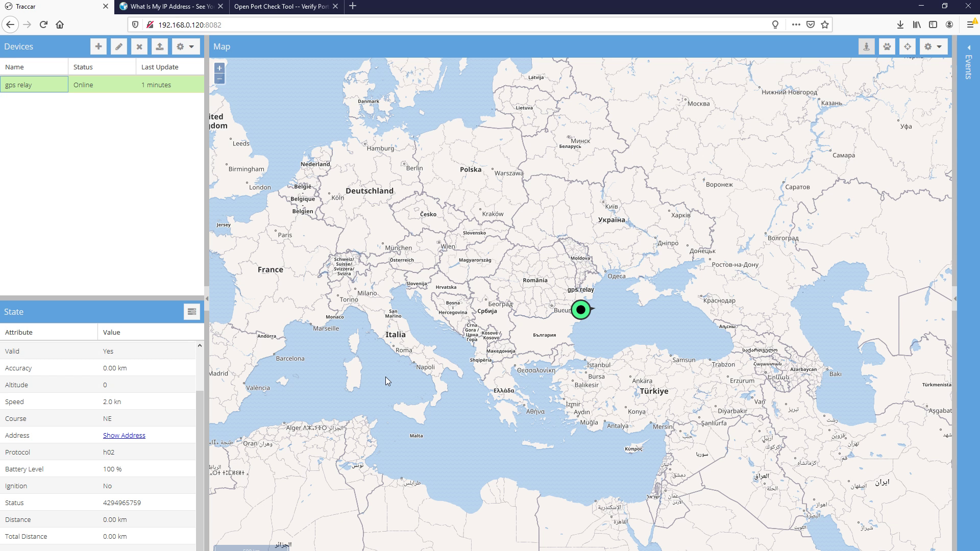Toggle the bookmark star in the address bar
Viewport: 980px width, 551px height.
[x=824, y=24]
